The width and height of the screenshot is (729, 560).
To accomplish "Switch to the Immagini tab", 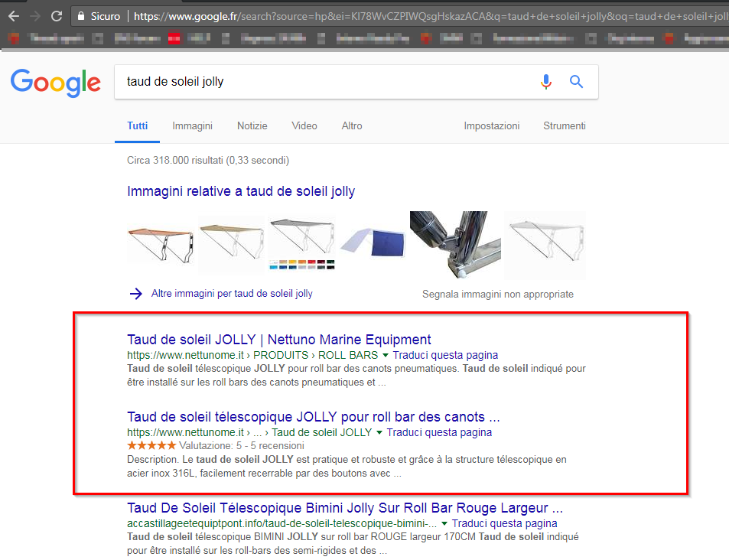I will click(x=192, y=126).
